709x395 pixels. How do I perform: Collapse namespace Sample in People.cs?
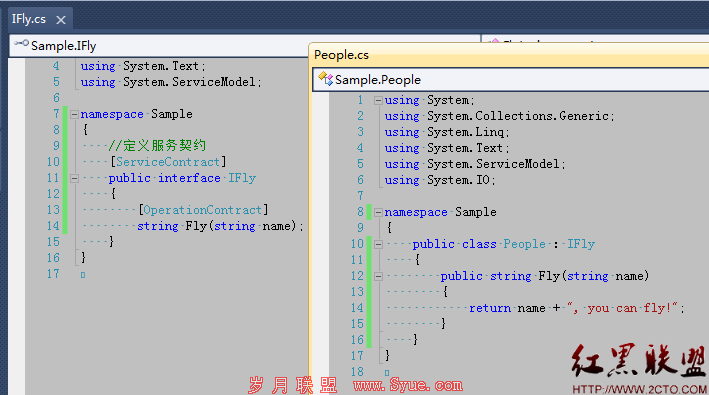point(378,212)
